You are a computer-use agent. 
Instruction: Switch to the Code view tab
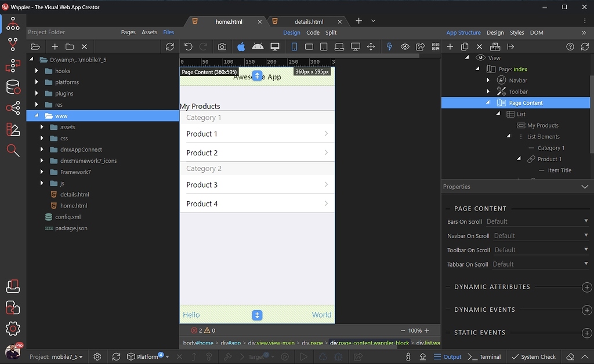click(313, 32)
